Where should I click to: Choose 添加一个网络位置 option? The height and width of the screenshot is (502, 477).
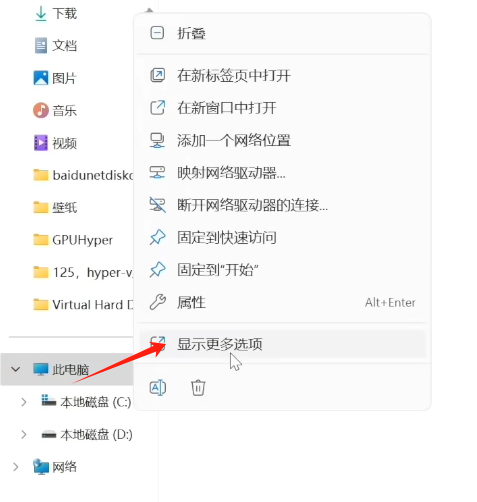pos(283,140)
